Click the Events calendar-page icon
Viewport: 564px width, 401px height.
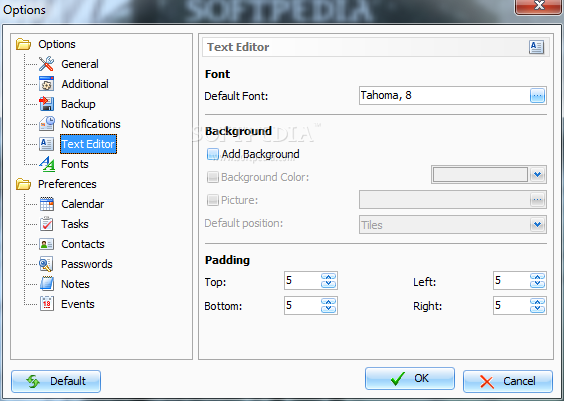[46, 304]
